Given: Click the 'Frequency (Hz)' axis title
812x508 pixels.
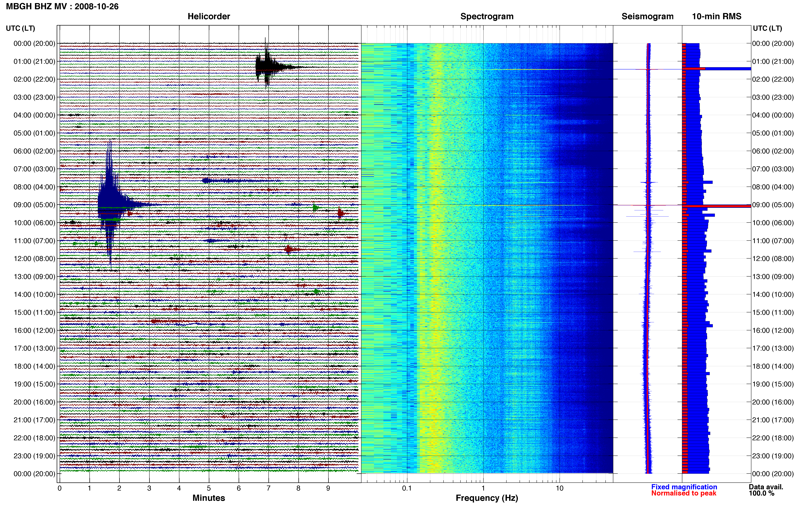Looking at the screenshot, I should [x=487, y=498].
